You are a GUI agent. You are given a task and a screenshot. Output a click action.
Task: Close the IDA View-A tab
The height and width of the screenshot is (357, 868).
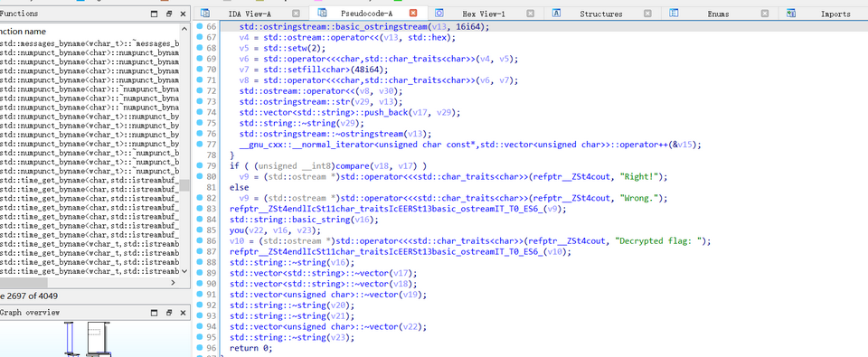[297, 14]
